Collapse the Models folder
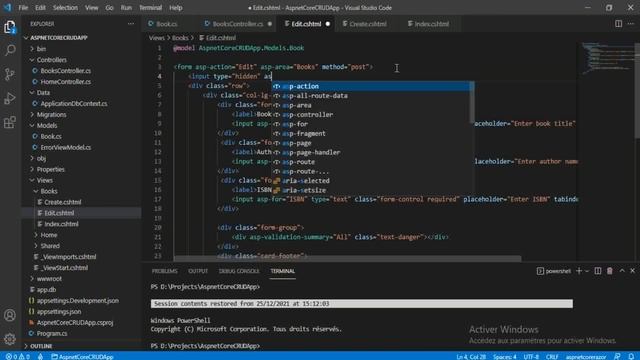This screenshot has height=360, width=640. 47,125
